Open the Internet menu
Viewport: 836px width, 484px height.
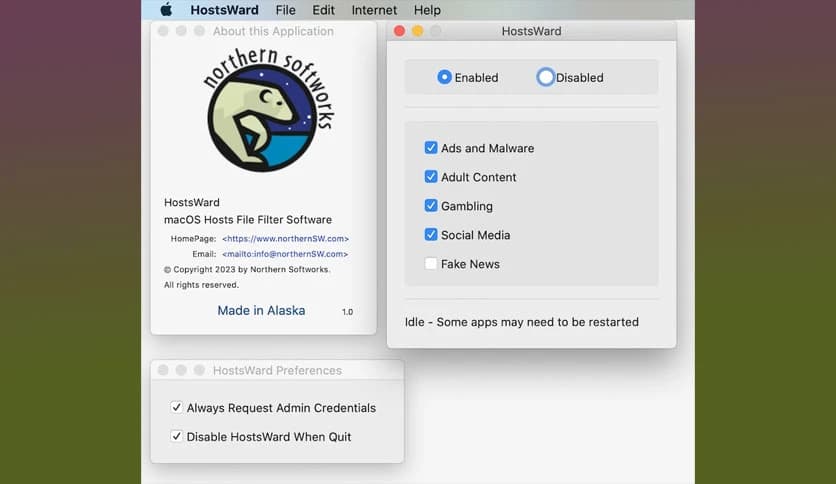[374, 10]
